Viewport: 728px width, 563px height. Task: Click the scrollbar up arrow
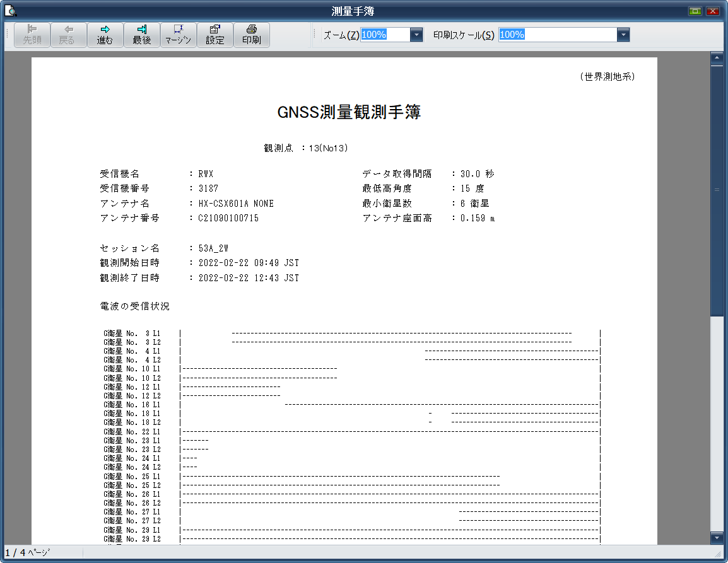tap(717, 57)
